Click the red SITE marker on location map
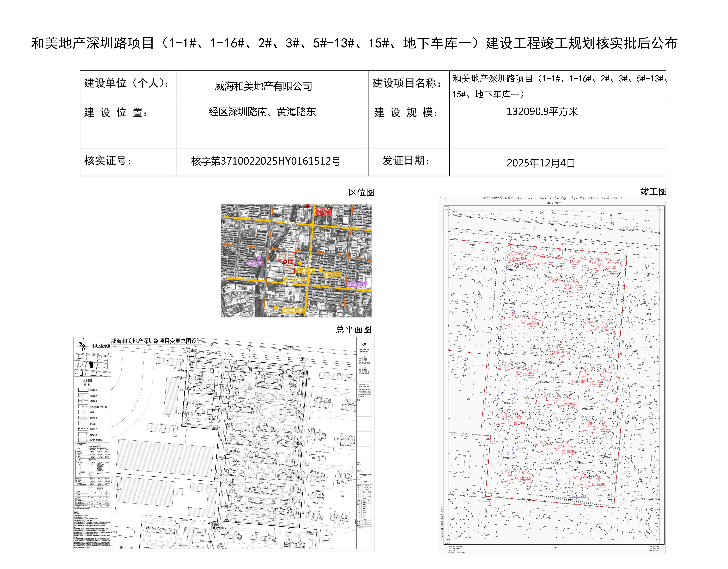Viewport: 728px width, 569px height. (x=288, y=262)
